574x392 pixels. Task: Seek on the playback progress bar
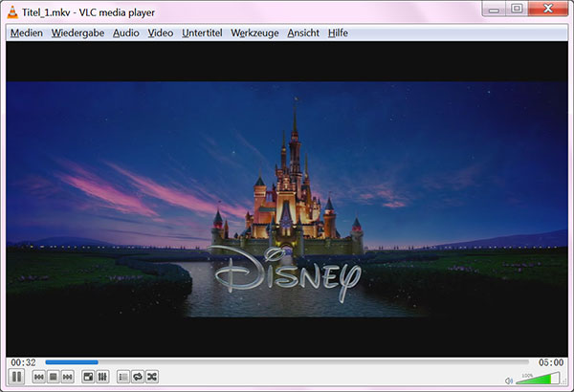[287, 362]
